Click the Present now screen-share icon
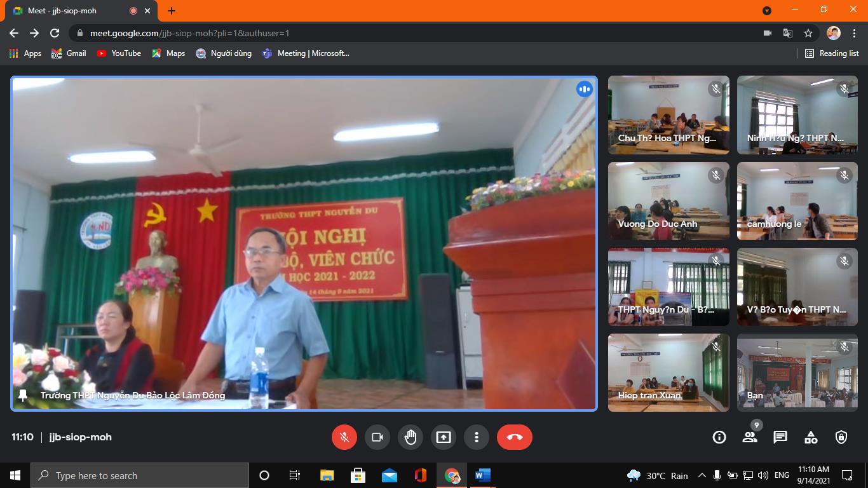 point(443,437)
